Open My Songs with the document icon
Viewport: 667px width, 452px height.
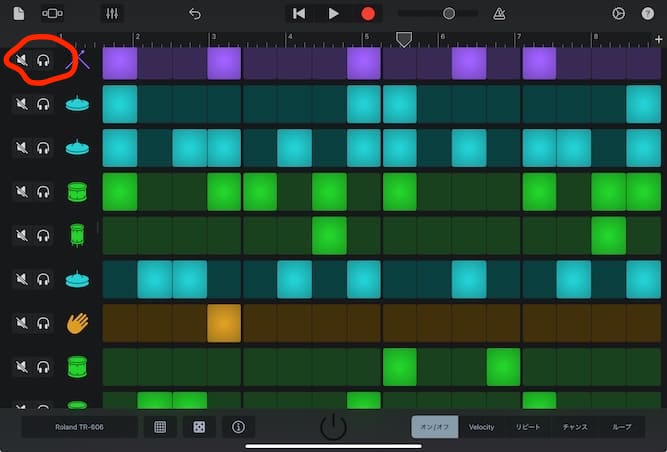click(x=19, y=14)
